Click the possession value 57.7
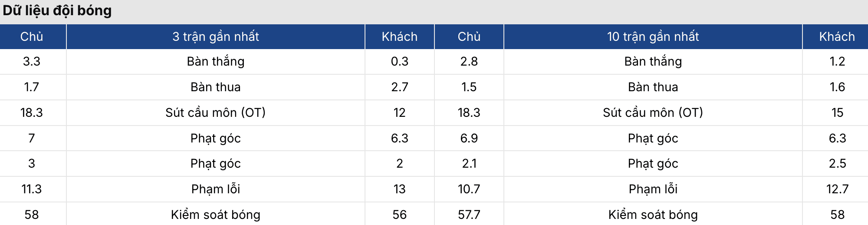Viewport: 868px width, 225px height. 469,215
